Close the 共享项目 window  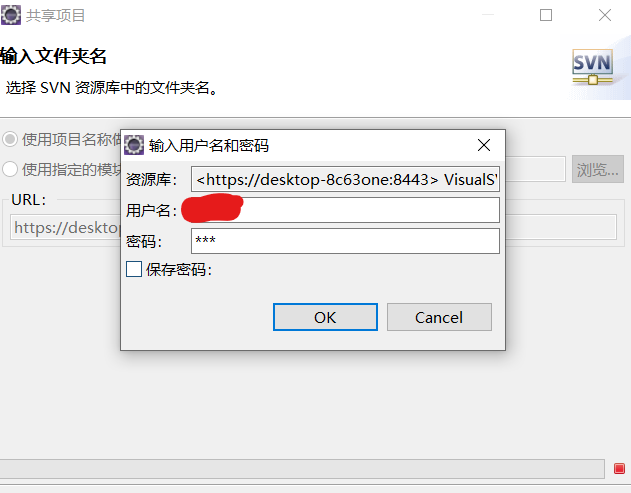click(604, 15)
